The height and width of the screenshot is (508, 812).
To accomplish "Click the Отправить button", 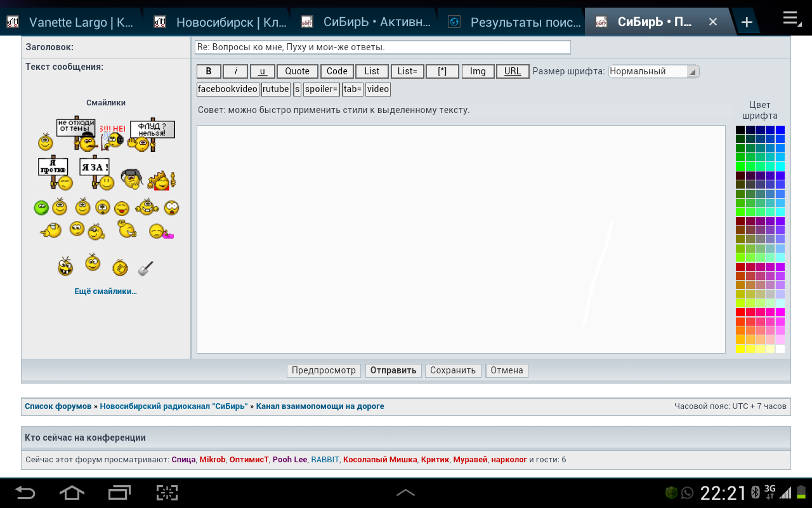I will pos(393,370).
